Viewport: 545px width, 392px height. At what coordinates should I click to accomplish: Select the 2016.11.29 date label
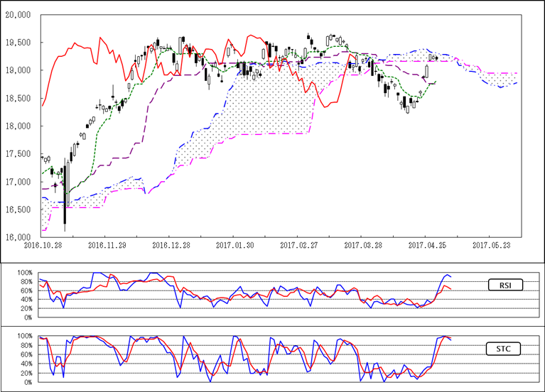point(105,245)
